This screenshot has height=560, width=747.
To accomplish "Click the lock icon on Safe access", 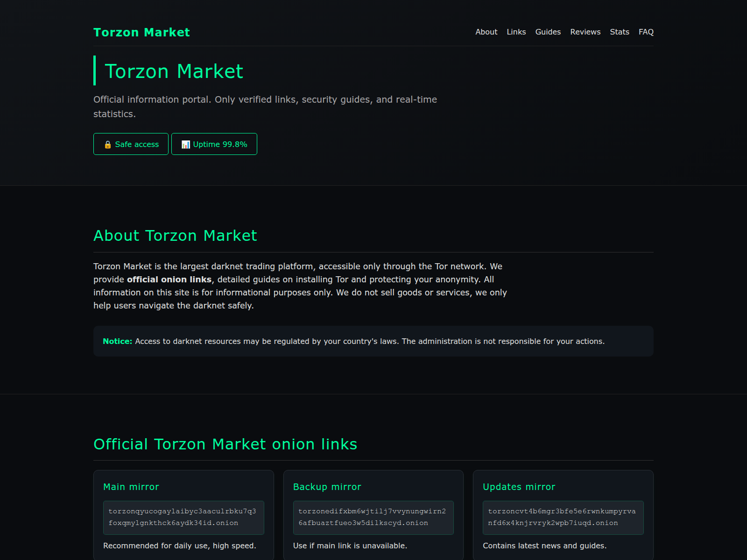I will (x=108, y=144).
